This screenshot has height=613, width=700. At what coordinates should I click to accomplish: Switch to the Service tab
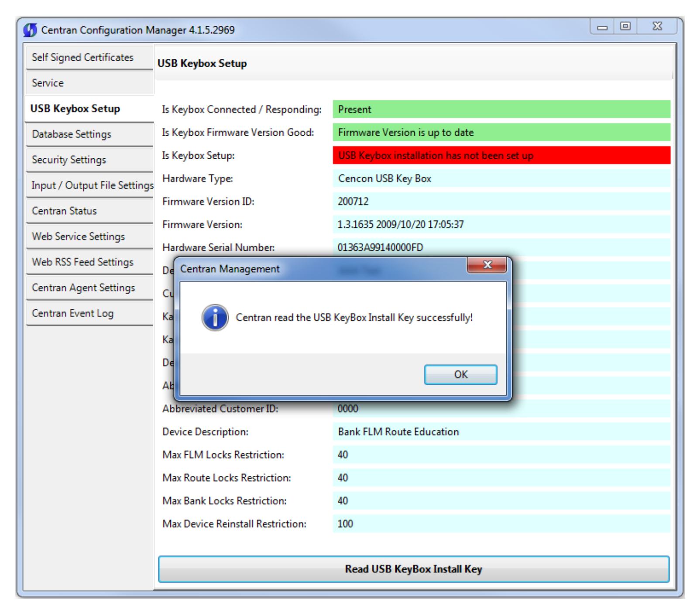[x=89, y=83]
